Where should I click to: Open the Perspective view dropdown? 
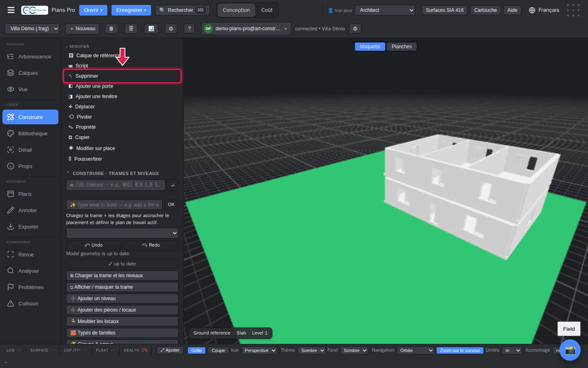[259, 350]
